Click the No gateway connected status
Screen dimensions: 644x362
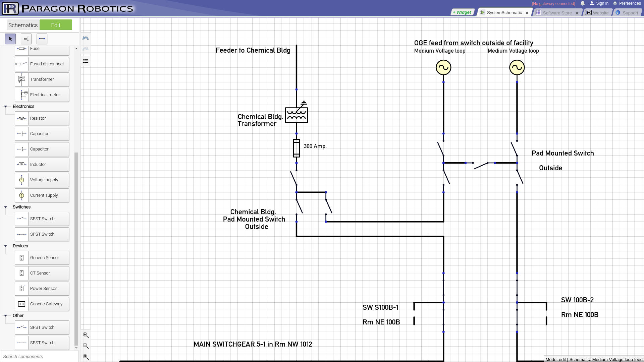click(553, 4)
